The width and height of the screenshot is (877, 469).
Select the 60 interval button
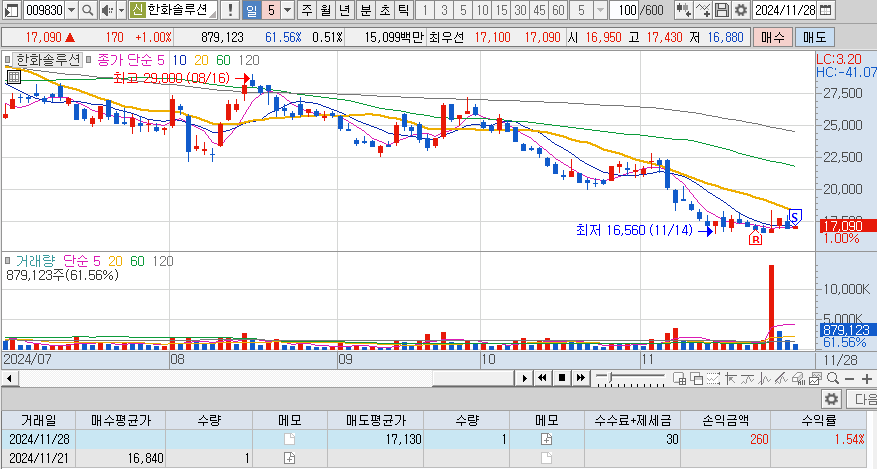coord(558,10)
